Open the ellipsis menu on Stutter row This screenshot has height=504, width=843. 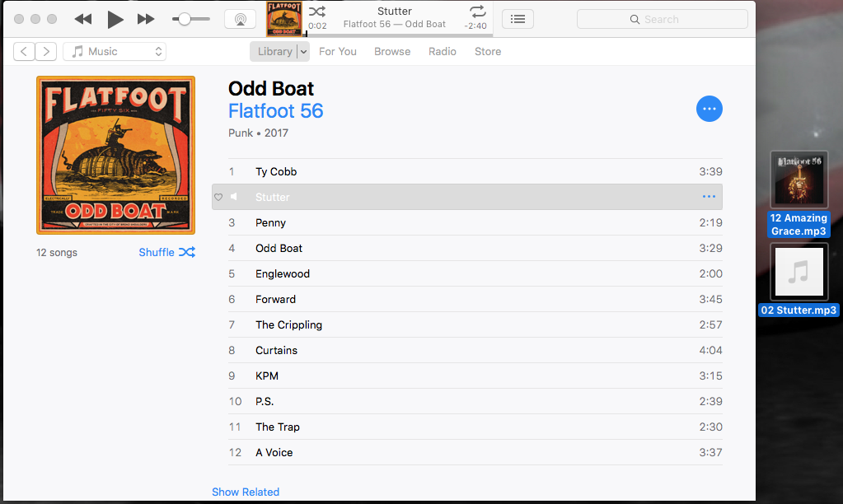(x=710, y=197)
